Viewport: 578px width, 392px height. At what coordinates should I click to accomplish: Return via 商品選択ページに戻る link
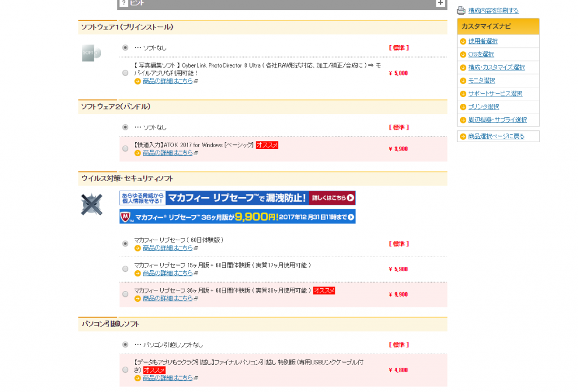(496, 136)
